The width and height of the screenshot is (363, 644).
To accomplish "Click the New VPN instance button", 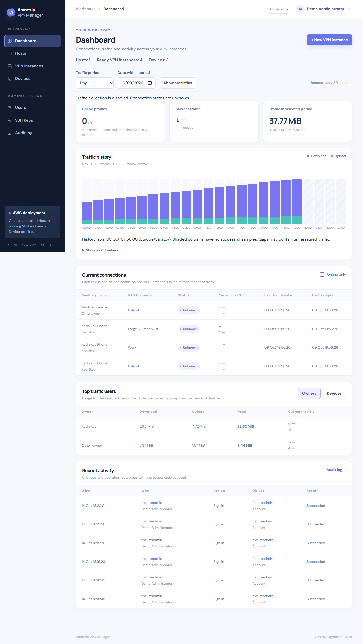I will coord(329,40).
